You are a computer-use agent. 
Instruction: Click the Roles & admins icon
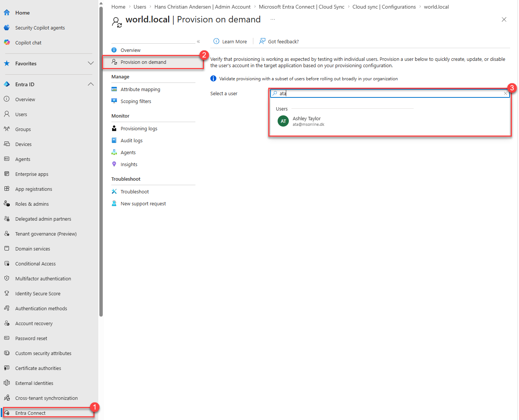pyautogui.click(x=7, y=204)
